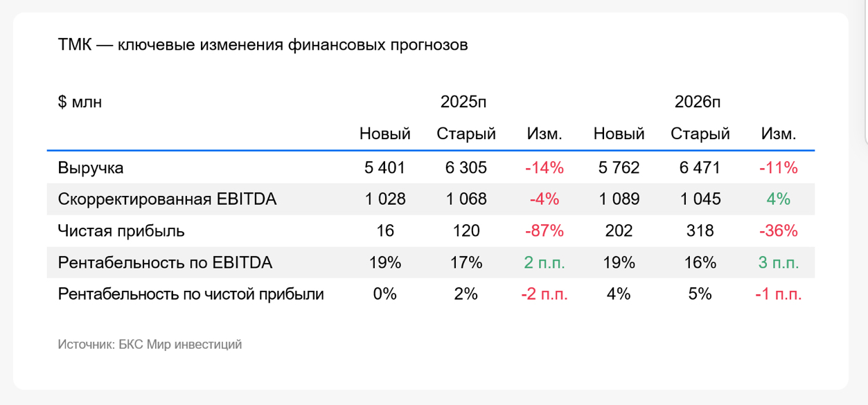Select the 2025п column group header
The image size is (868, 405).
[463, 102]
